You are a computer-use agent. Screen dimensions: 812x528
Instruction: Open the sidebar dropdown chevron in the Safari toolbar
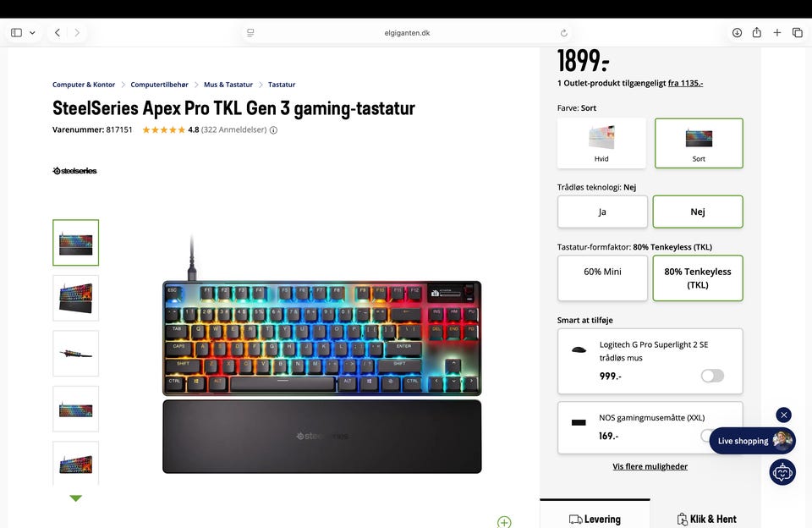32,33
